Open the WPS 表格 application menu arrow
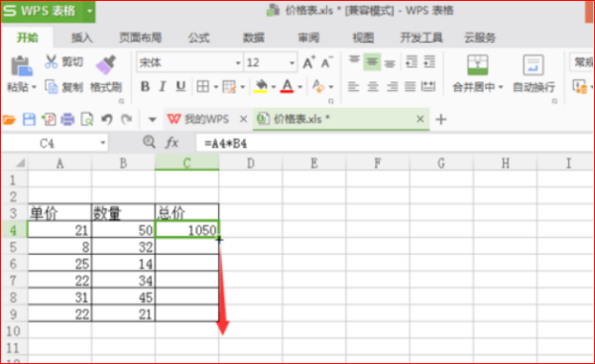The height and width of the screenshot is (364, 595). point(89,11)
